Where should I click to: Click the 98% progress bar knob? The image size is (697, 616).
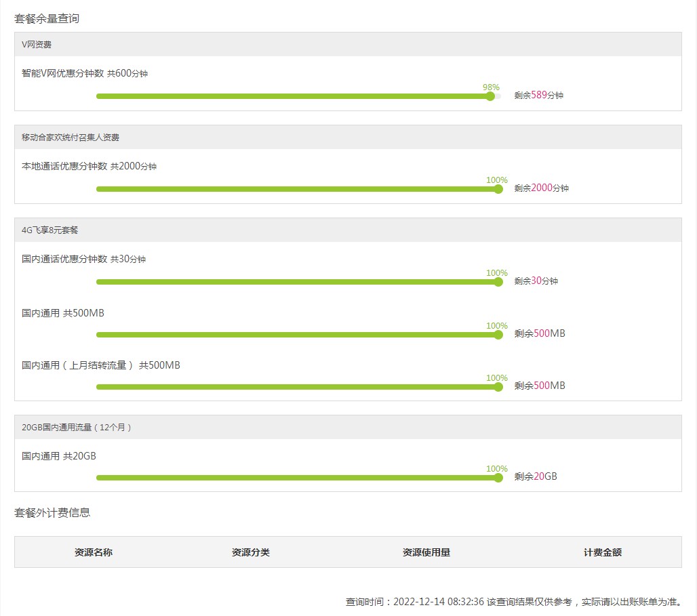(x=490, y=96)
